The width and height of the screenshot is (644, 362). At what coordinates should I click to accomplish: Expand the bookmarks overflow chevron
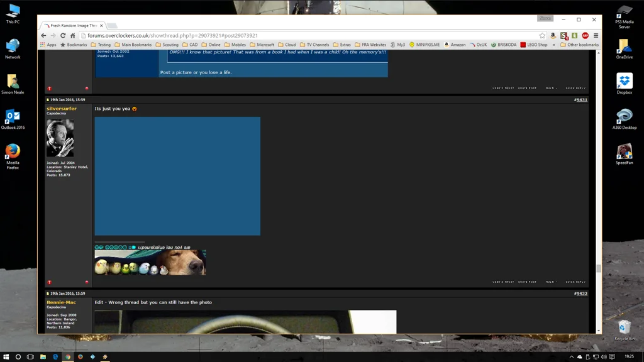(553, 45)
